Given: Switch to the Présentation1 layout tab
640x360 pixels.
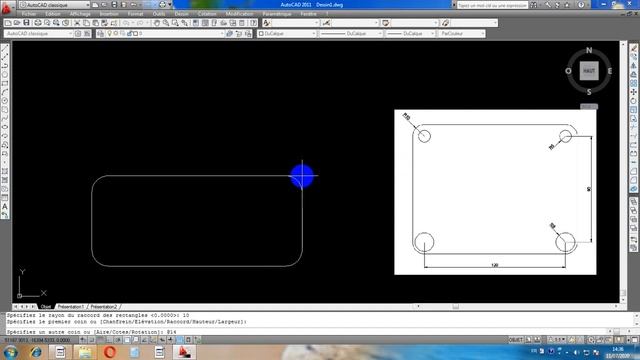Looking at the screenshot, I should point(71,307).
